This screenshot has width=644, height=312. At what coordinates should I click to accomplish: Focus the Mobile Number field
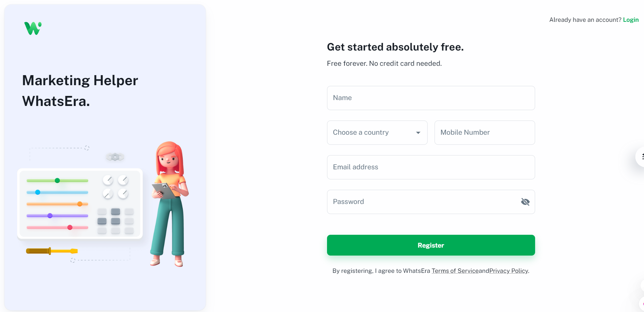484,133
